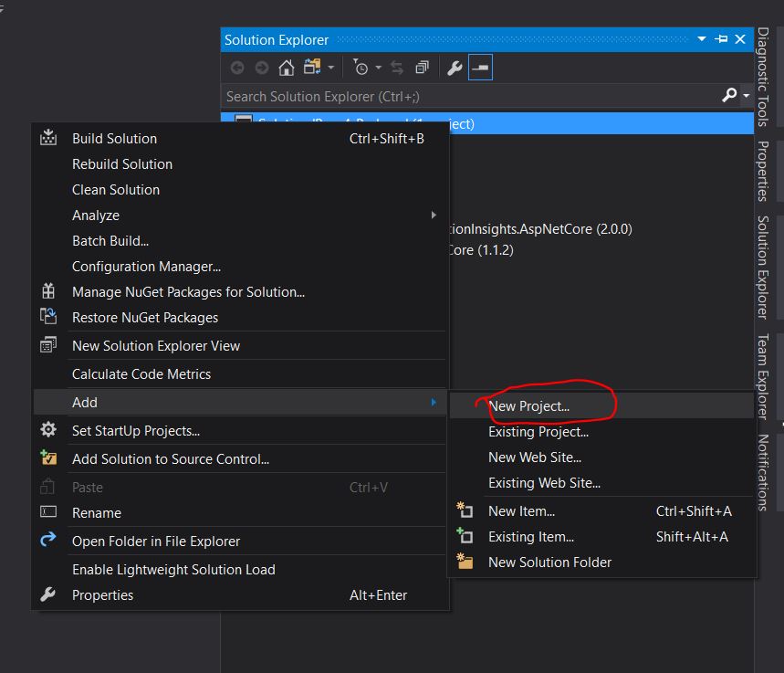Select New Project from Add submenu
The width and height of the screenshot is (784, 673).
[x=528, y=406]
